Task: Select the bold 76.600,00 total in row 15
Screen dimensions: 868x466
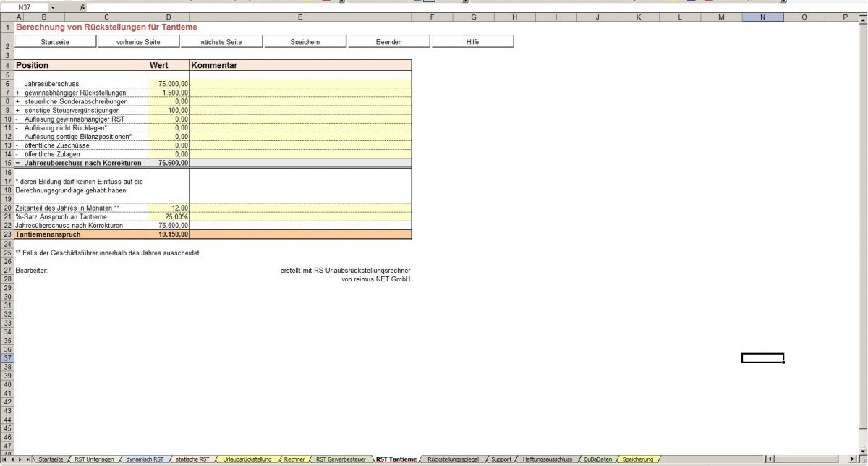Action: (x=169, y=163)
